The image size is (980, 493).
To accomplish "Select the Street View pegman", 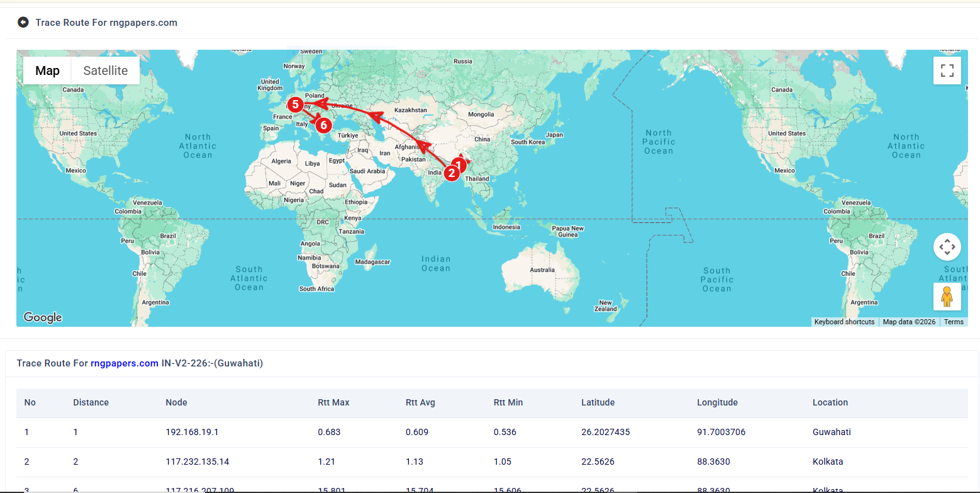I will pyautogui.click(x=947, y=297).
